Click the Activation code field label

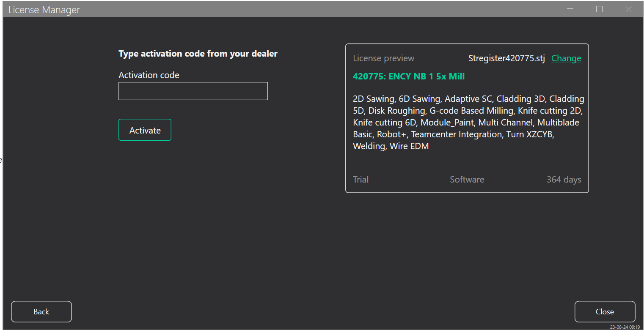[149, 75]
